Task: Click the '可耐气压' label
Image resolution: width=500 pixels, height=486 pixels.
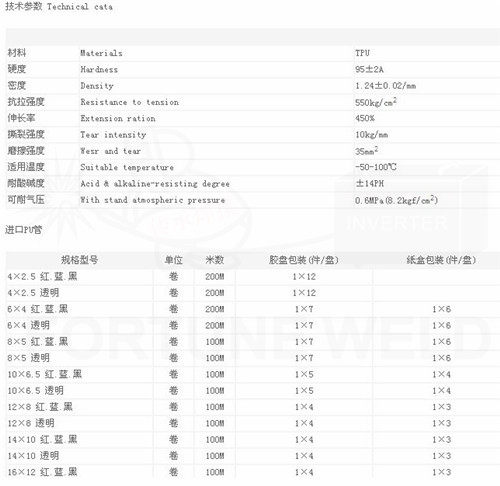Action: click(x=26, y=200)
